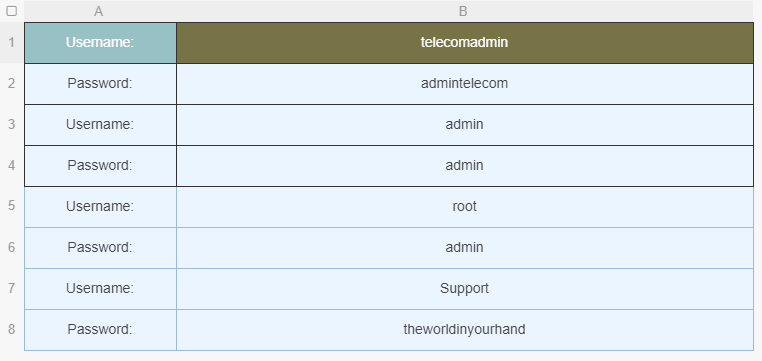Select row 1 header
Viewport: 762px width, 361px height.
coord(12,43)
